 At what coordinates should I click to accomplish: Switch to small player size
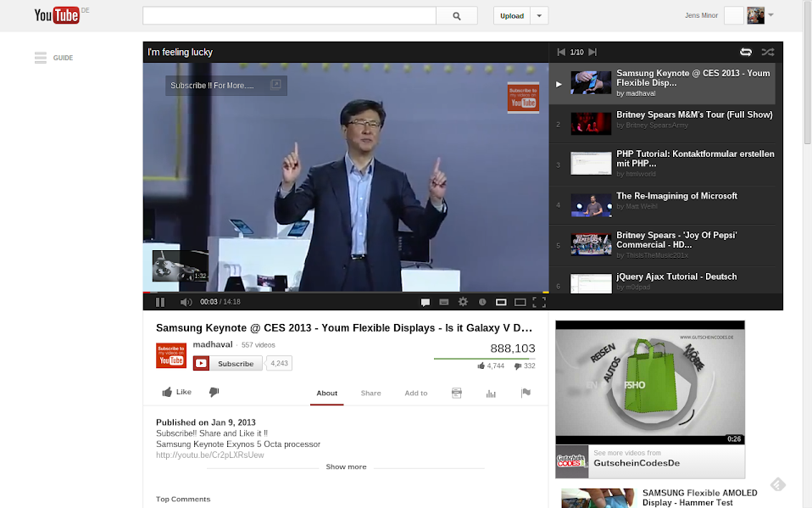point(501,302)
